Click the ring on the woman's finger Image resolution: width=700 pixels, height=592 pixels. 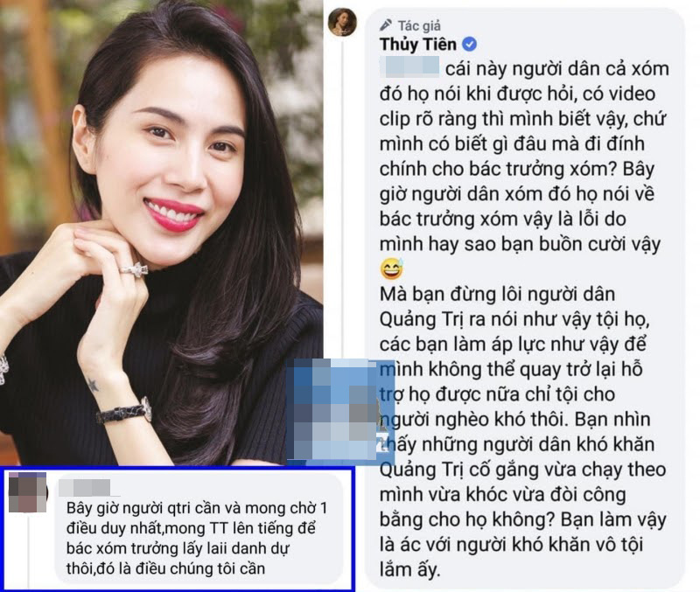(134, 269)
